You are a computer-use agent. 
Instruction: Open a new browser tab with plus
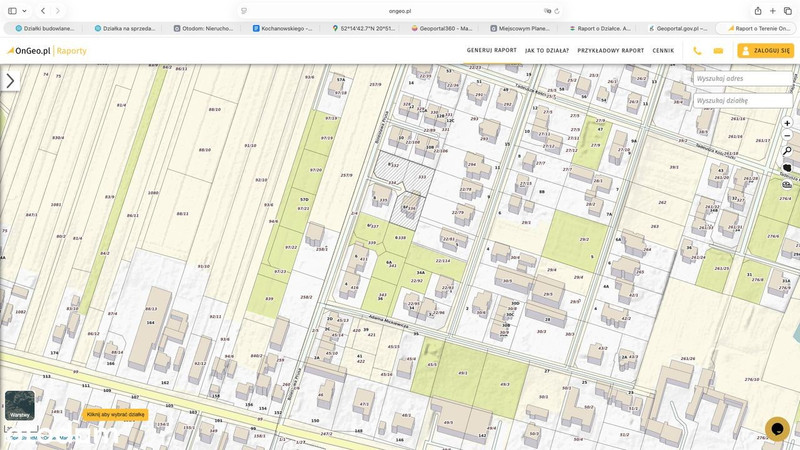click(773, 11)
